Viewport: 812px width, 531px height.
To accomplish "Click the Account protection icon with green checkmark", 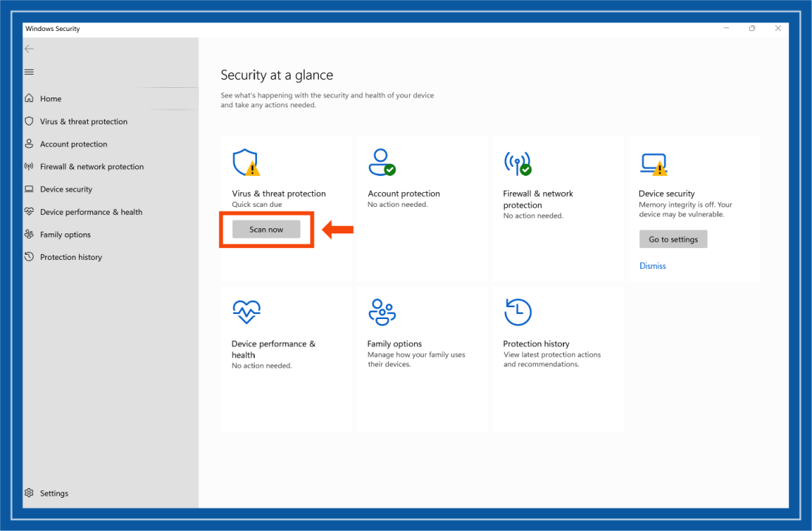I will [x=381, y=161].
